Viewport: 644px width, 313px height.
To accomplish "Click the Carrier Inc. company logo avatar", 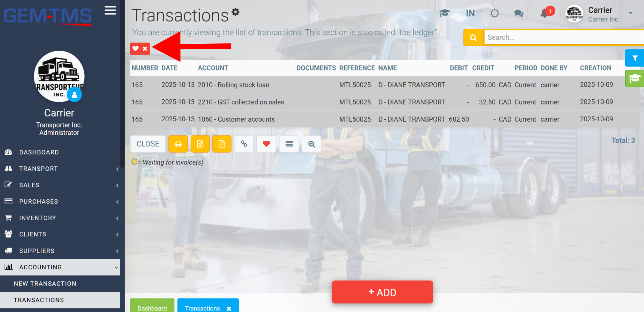I will 574,14.
